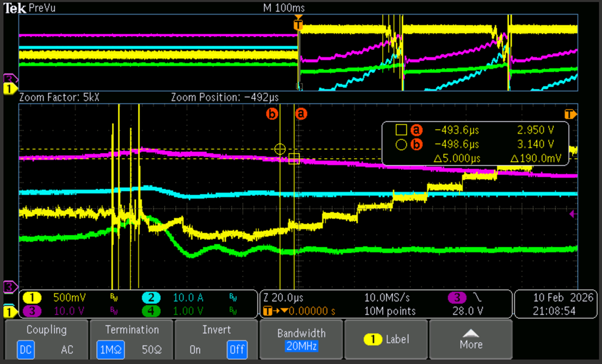
Task: Click the 10 Feb 2026 date display
Action: click(x=563, y=298)
